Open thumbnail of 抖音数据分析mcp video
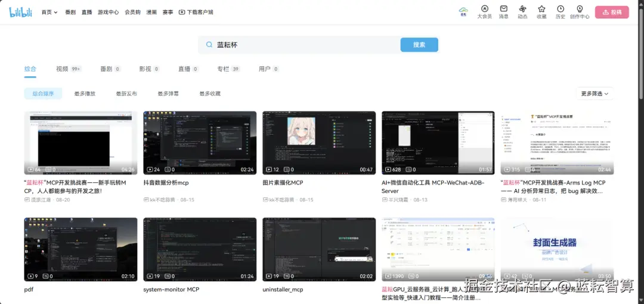This screenshot has height=304, width=644. [x=200, y=142]
